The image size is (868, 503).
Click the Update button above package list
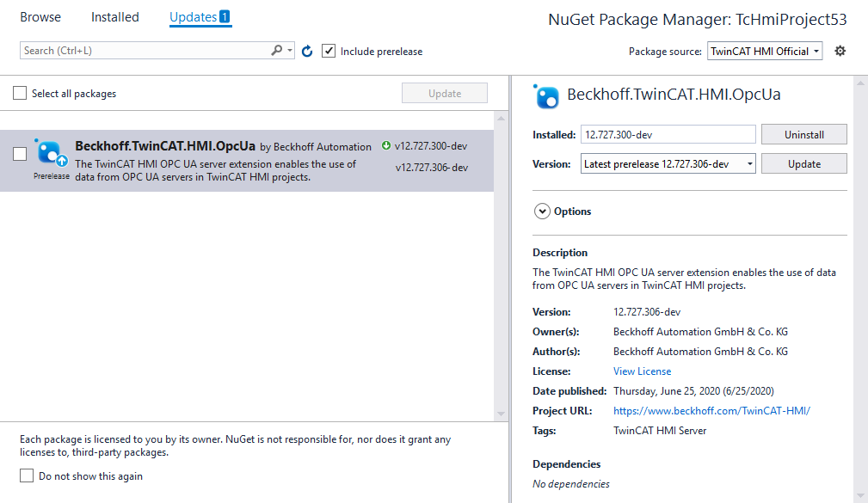[x=445, y=93]
